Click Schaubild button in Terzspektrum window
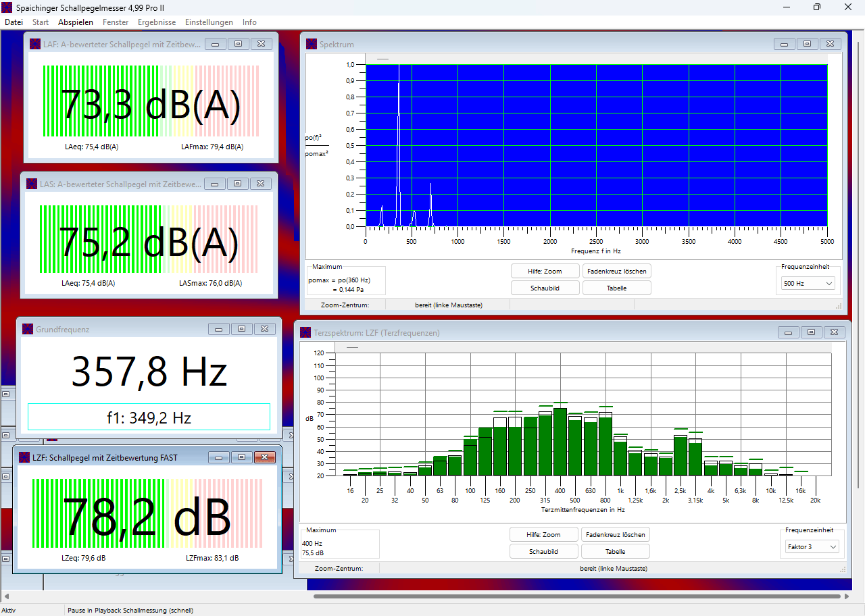Viewport: 865px width, 616px height. [544, 551]
